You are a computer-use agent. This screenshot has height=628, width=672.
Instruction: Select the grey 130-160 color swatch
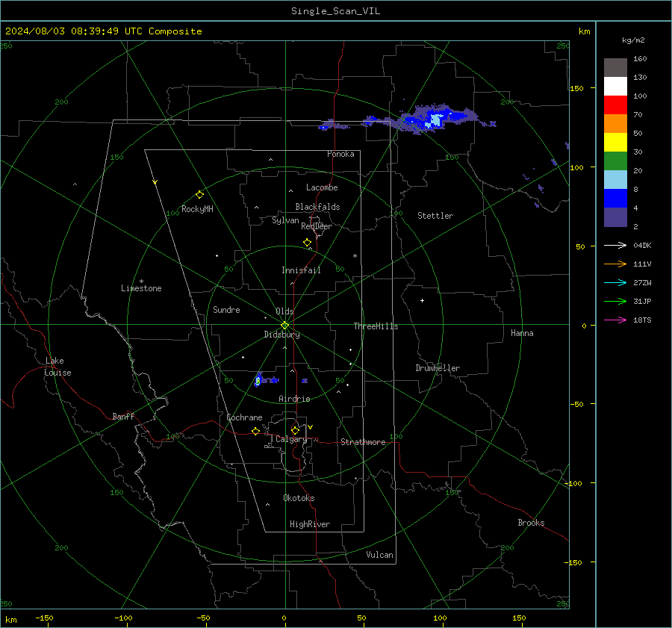615,68
